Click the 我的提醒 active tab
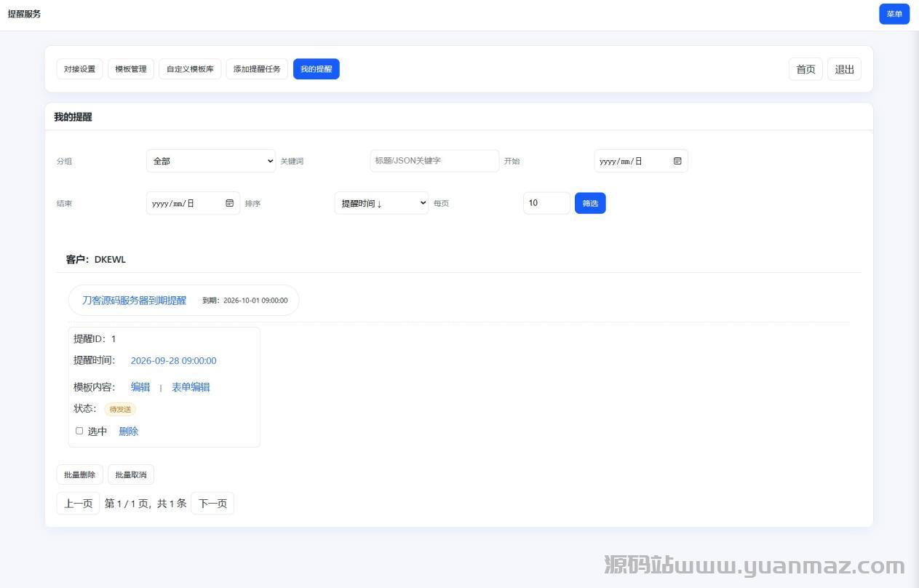The width and height of the screenshot is (919, 588). point(316,69)
